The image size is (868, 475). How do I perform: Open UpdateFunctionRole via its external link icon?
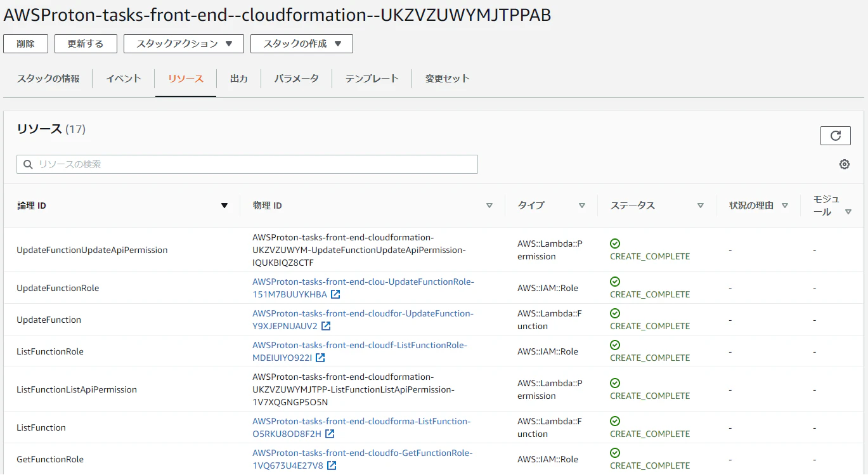coord(337,294)
